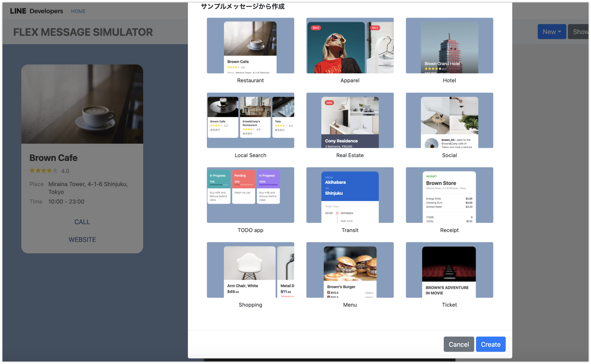Select the Restaurant sample thumbnail
The image size is (591, 364).
point(250,46)
